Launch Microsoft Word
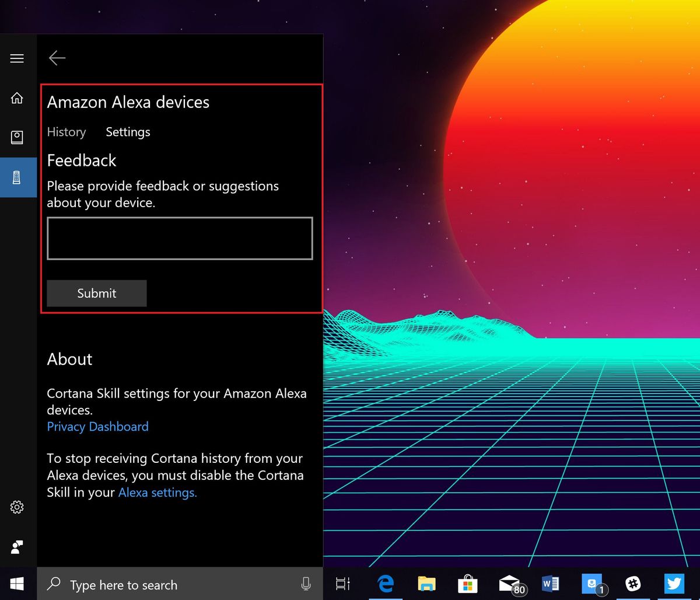 pyautogui.click(x=549, y=584)
